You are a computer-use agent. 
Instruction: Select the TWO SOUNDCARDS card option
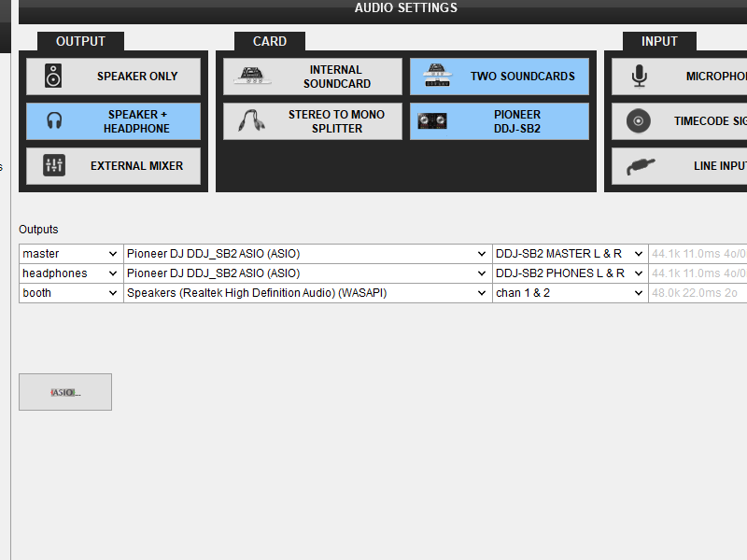coord(500,77)
